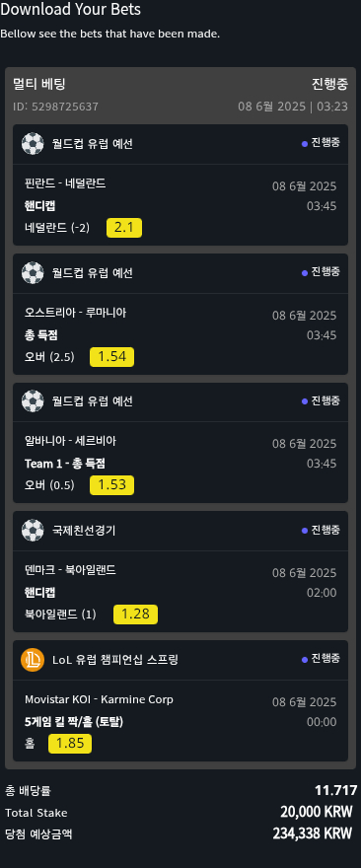
Task: Click purple status dot on 국제친선경기 card
Action: [x=305, y=531]
